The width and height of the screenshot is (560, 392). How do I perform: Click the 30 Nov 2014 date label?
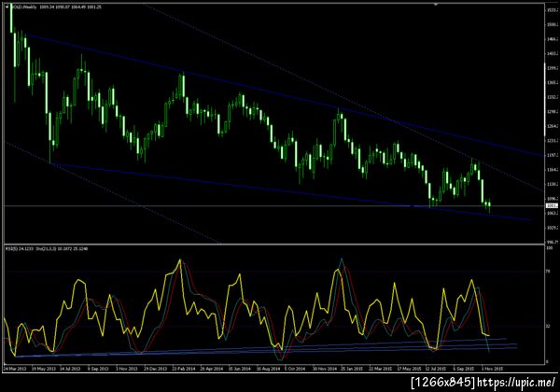point(324,369)
